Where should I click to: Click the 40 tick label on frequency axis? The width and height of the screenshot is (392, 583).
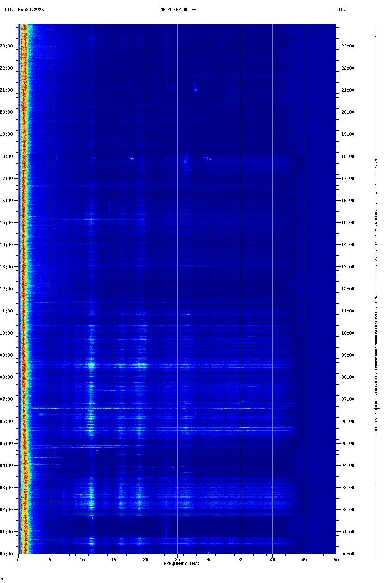pyautogui.click(x=272, y=559)
